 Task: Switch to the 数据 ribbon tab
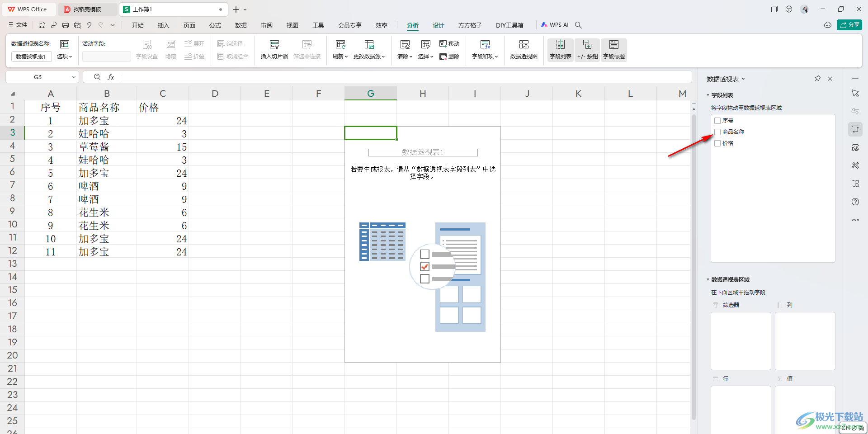(x=241, y=25)
